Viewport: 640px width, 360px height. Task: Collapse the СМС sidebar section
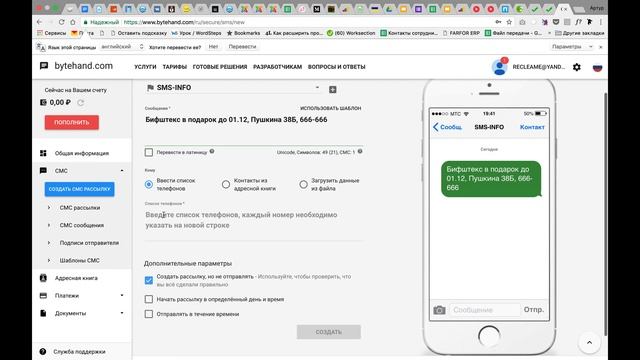pos(122,171)
